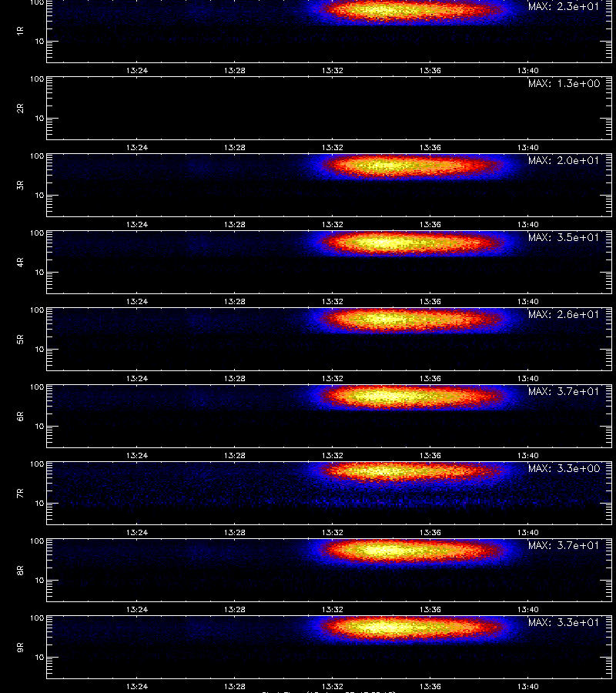This screenshot has height=693, width=616.
Task: Click the 10 y-axis label of panel 7R
Action: tap(39, 504)
